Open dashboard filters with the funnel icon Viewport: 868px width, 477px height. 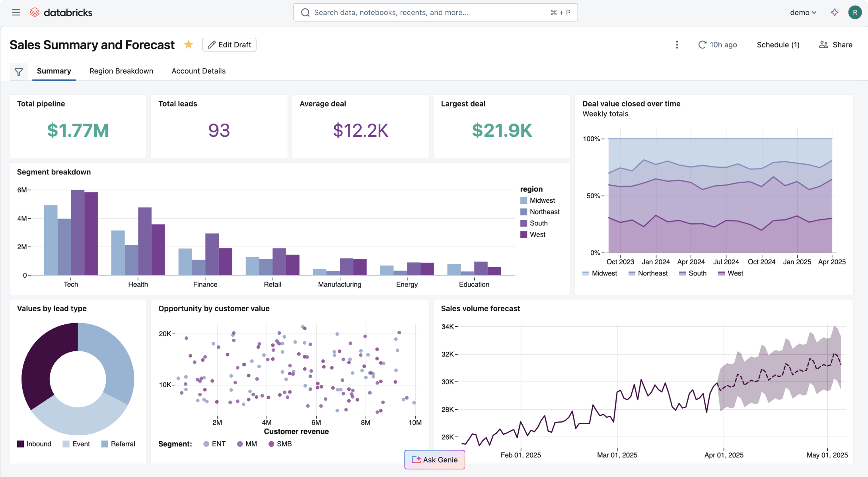pyautogui.click(x=19, y=72)
